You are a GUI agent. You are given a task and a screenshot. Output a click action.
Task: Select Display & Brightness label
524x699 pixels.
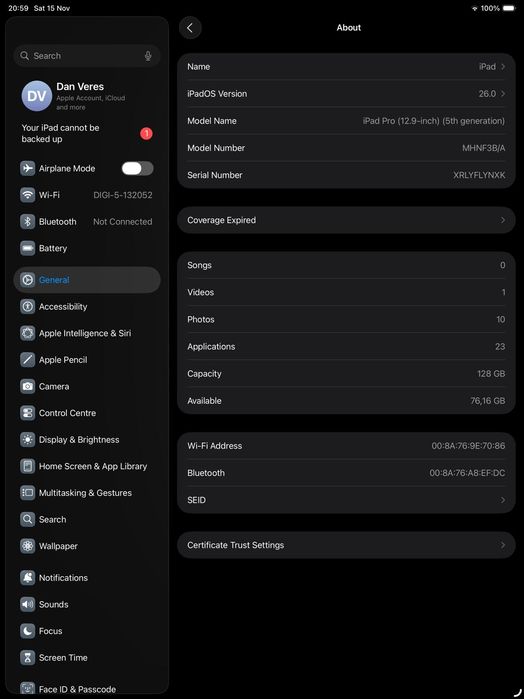pos(79,440)
